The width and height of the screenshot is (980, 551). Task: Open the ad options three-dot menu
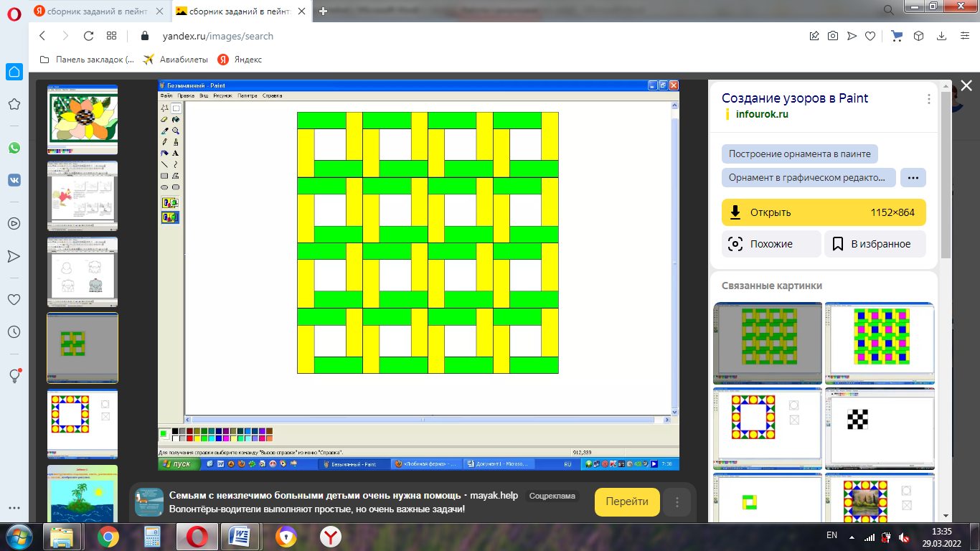[x=677, y=502]
